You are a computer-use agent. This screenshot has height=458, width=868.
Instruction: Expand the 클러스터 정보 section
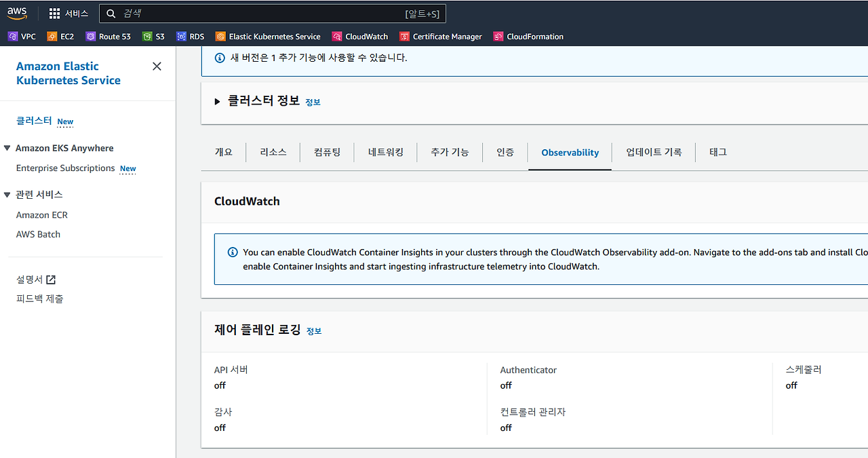click(218, 102)
